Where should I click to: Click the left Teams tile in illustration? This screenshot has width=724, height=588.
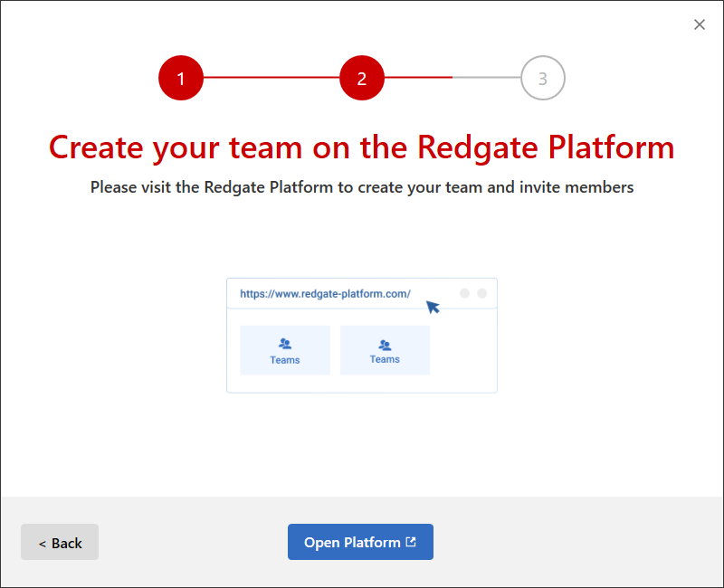pyautogui.click(x=285, y=350)
